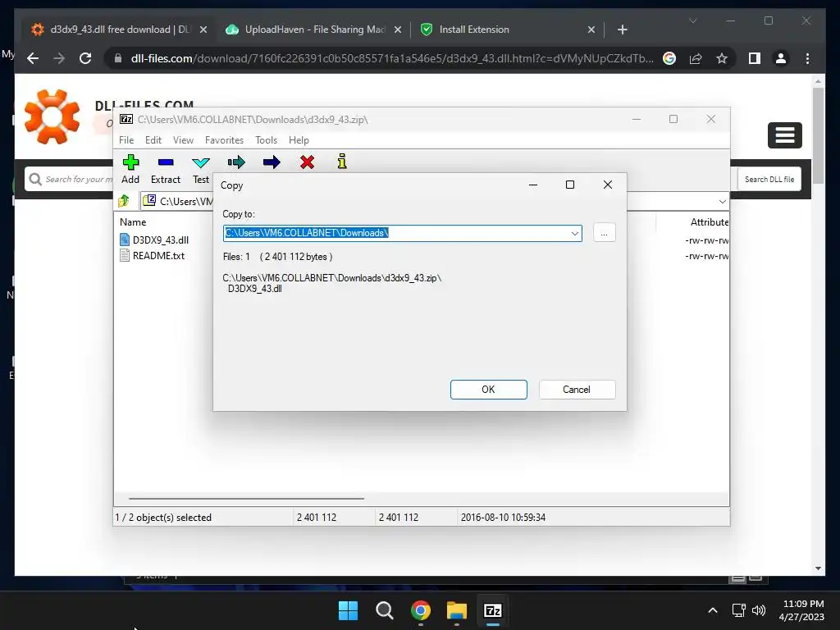Open the Chrome three-dot menu
Viewport: 840px width, 630px height.
pos(807,58)
